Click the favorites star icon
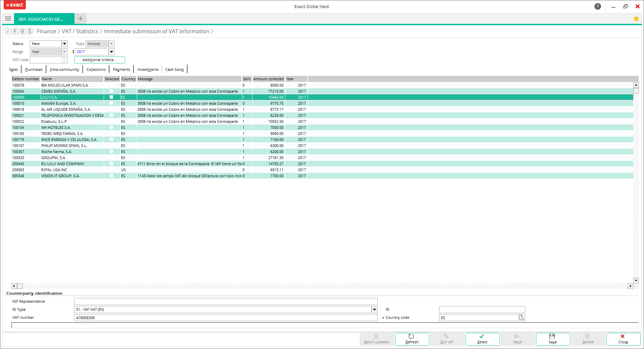This screenshot has height=349, width=644. (636, 19)
